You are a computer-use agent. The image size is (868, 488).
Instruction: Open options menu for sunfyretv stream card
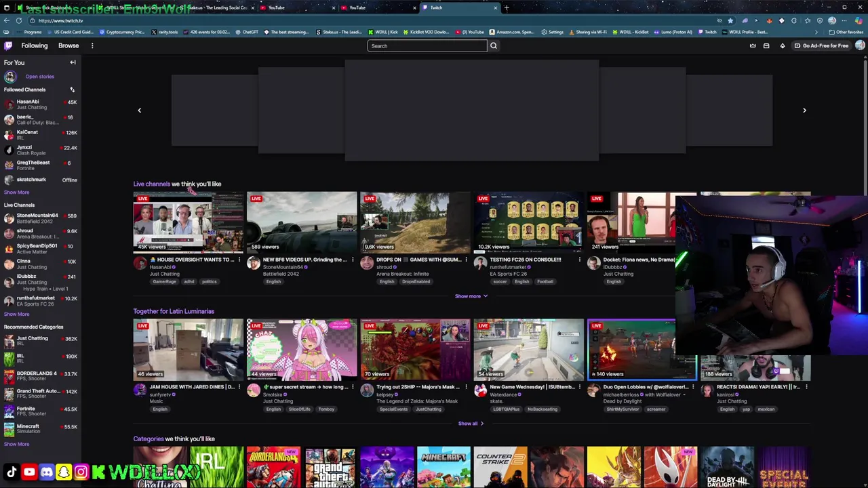click(x=239, y=387)
